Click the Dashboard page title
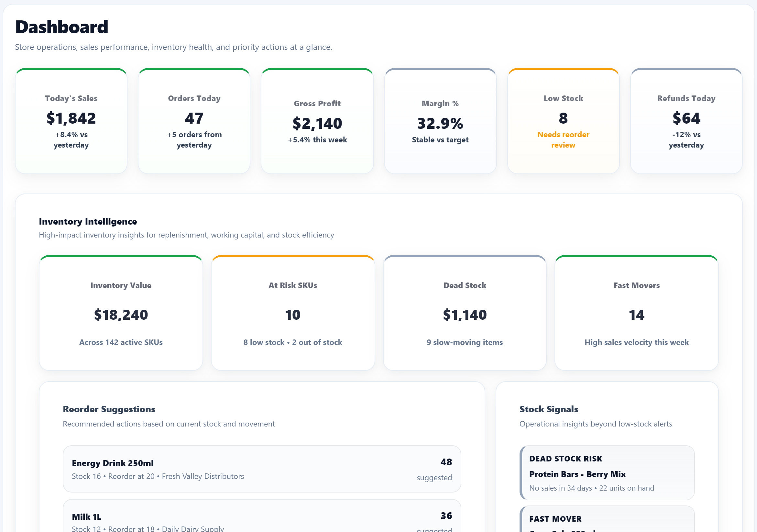757x532 pixels. click(62, 27)
